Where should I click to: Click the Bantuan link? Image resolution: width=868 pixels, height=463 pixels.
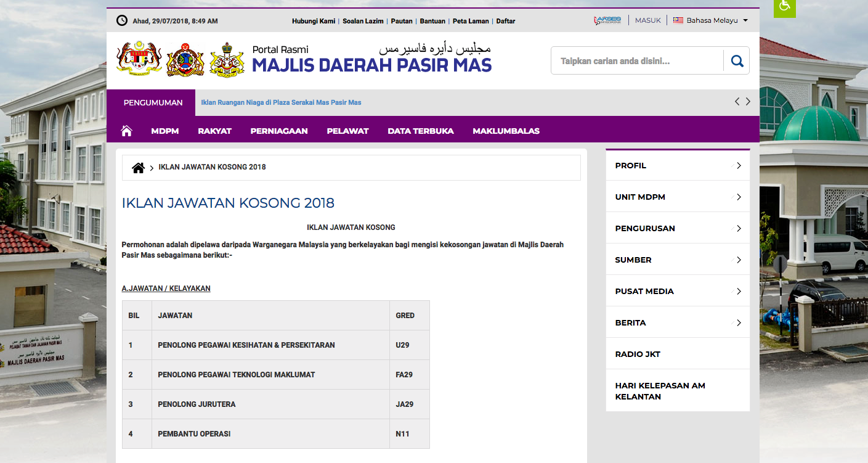click(432, 21)
